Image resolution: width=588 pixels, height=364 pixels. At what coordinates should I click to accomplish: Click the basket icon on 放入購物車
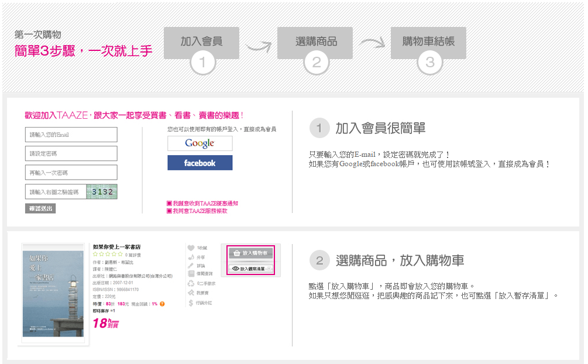pos(236,253)
